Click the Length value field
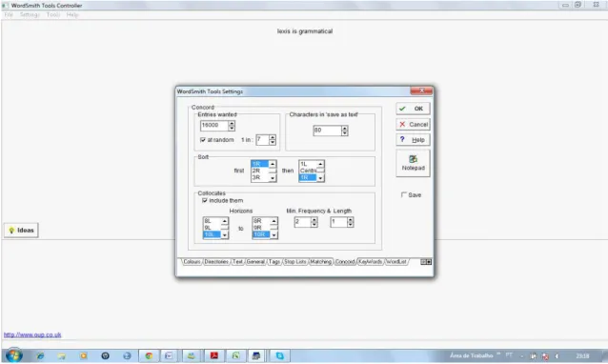 [338, 222]
